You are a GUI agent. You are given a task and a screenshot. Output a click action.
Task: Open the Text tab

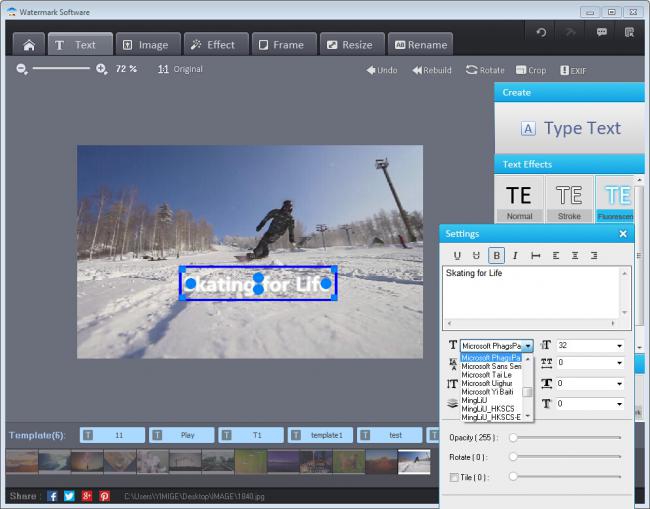point(80,44)
